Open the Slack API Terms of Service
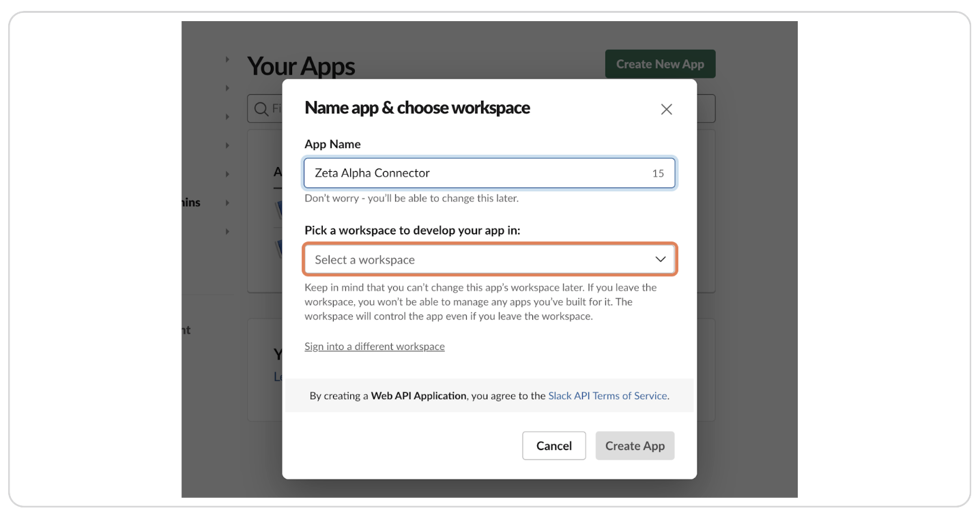 pos(607,395)
